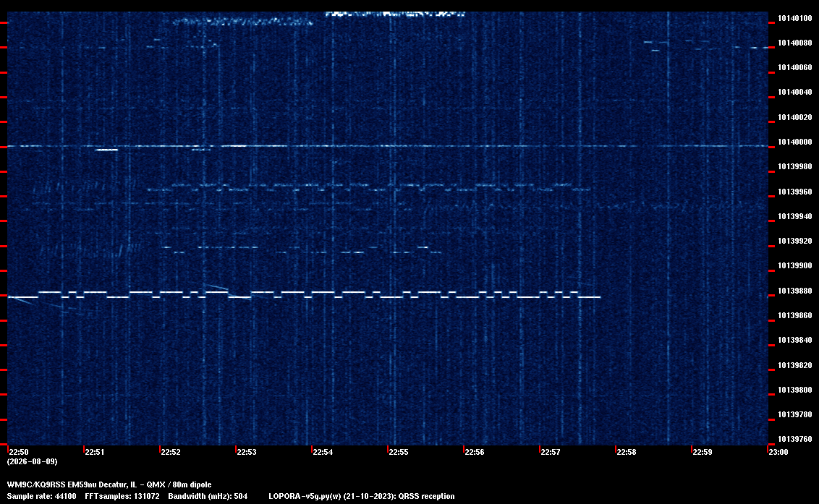819x504 pixels.
Task: Click the short bright dash below the carrier line
Action: click(x=106, y=150)
